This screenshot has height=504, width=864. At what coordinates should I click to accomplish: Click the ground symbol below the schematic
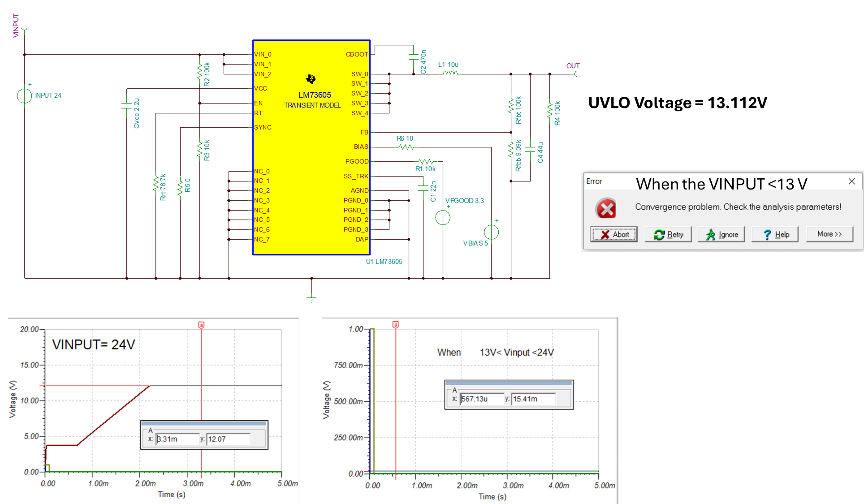[311, 298]
